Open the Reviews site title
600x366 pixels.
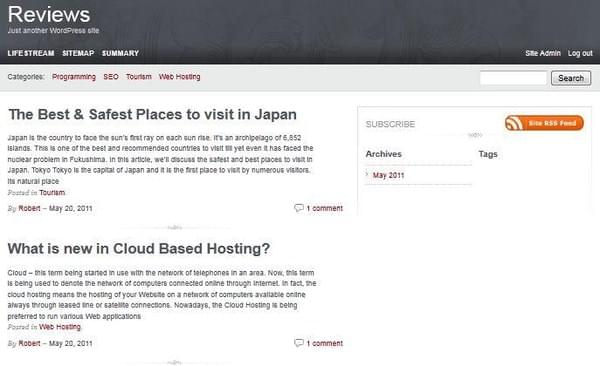49,15
